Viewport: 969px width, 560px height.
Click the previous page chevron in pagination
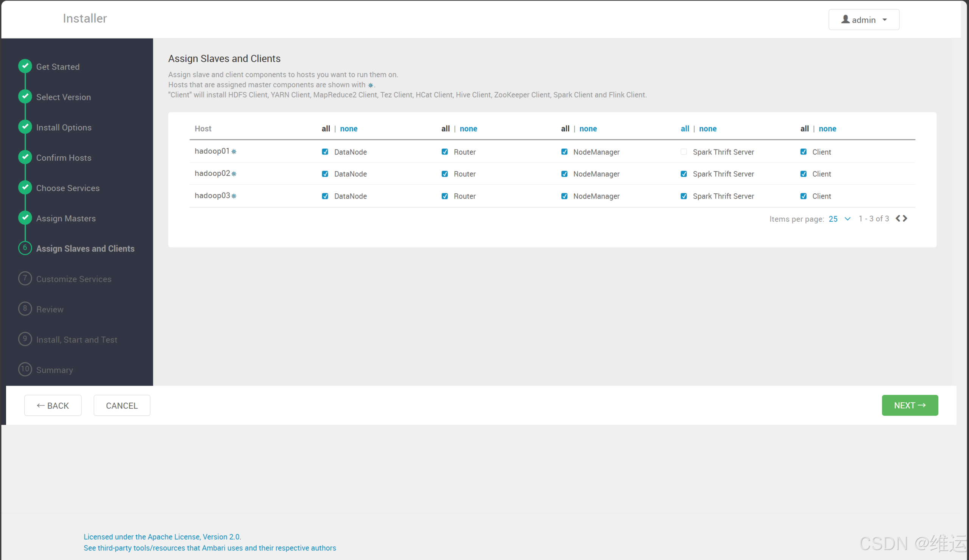tap(897, 218)
